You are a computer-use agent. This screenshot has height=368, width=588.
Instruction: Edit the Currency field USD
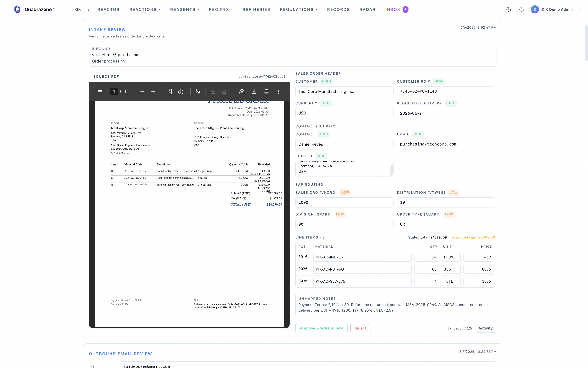pos(344,113)
